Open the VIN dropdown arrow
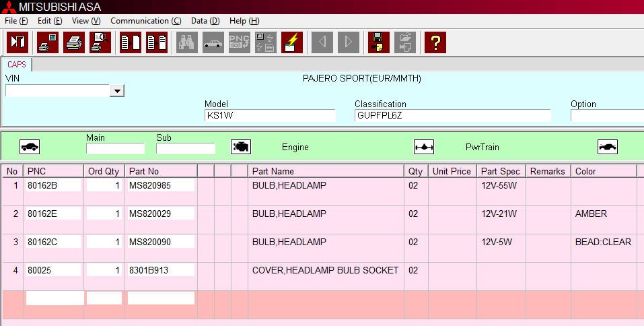This screenshot has height=326, width=644. (x=117, y=91)
